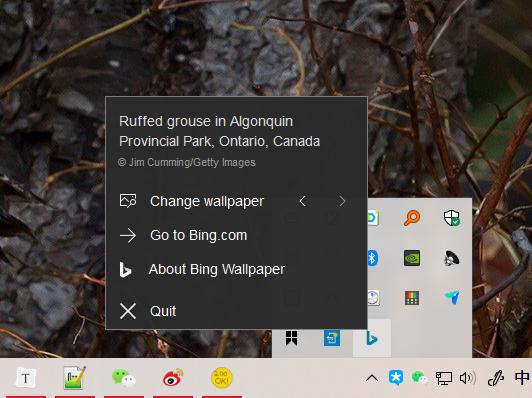Open Weibo from the taskbar

point(173,378)
